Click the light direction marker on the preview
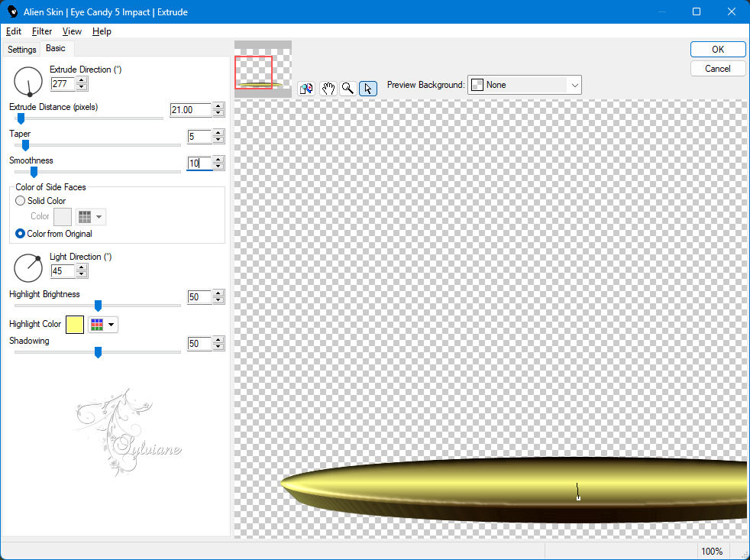This screenshot has width=750, height=560. coord(578,491)
